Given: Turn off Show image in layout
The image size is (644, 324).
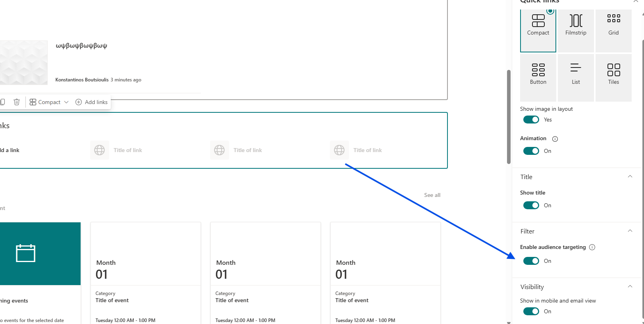Looking at the screenshot, I should click(531, 120).
